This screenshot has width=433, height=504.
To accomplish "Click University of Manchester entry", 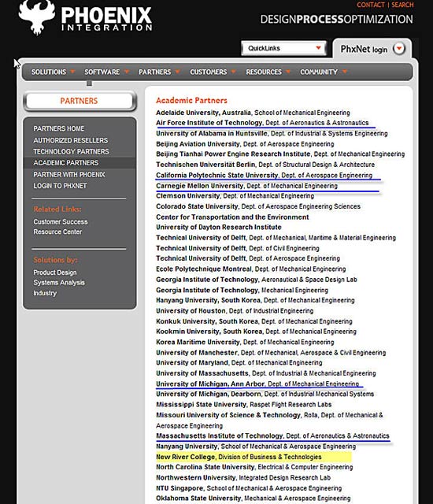I will [x=271, y=353].
